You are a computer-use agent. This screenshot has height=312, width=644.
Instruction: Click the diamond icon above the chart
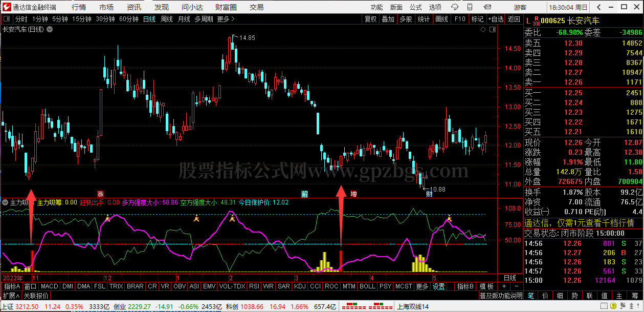click(483, 30)
